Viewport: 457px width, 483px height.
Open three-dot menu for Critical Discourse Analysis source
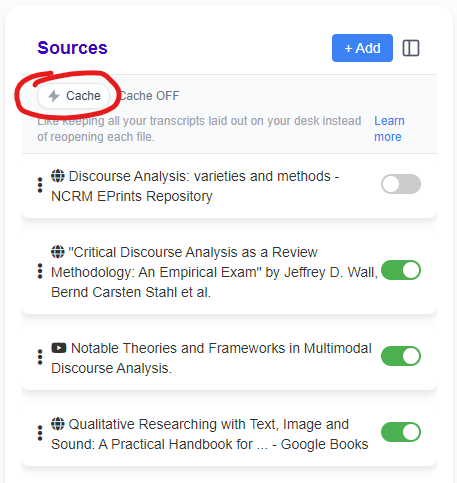click(40, 271)
